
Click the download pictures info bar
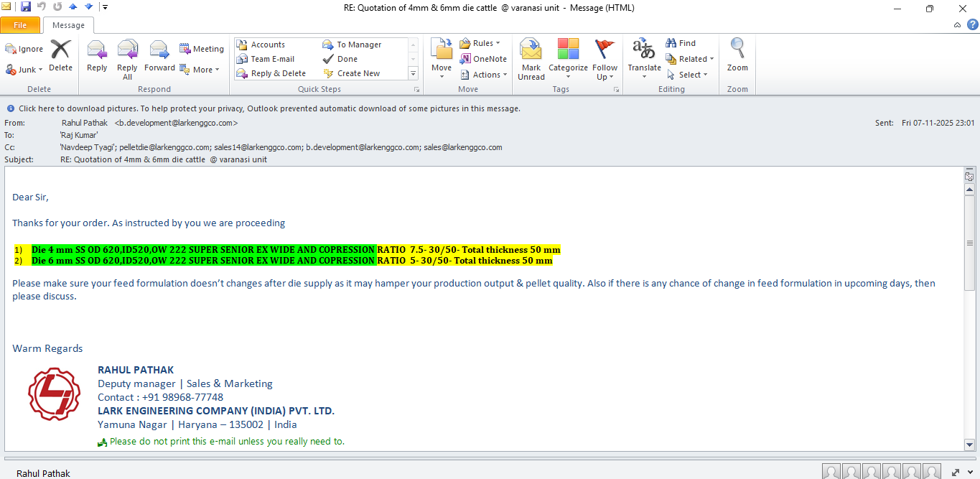[269, 108]
